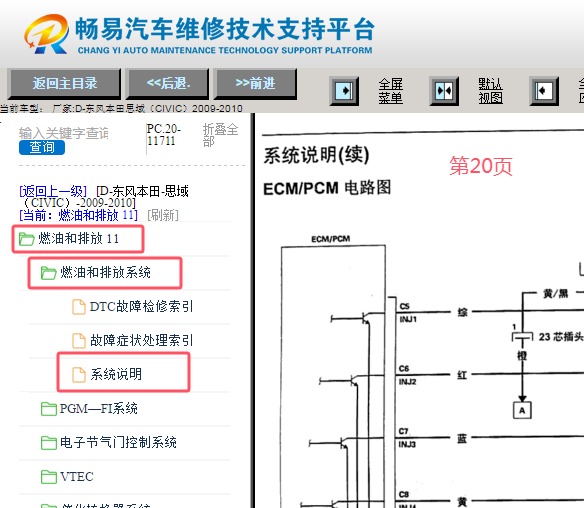Click the 燃油和排放系统 open folder icon
The height and width of the screenshot is (508, 584).
[x=48, y=273]
